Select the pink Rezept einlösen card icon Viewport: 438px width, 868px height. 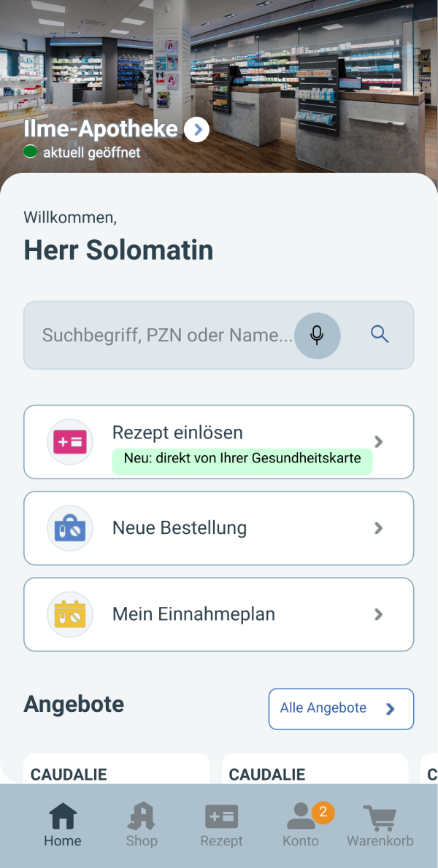coord(70,441)
